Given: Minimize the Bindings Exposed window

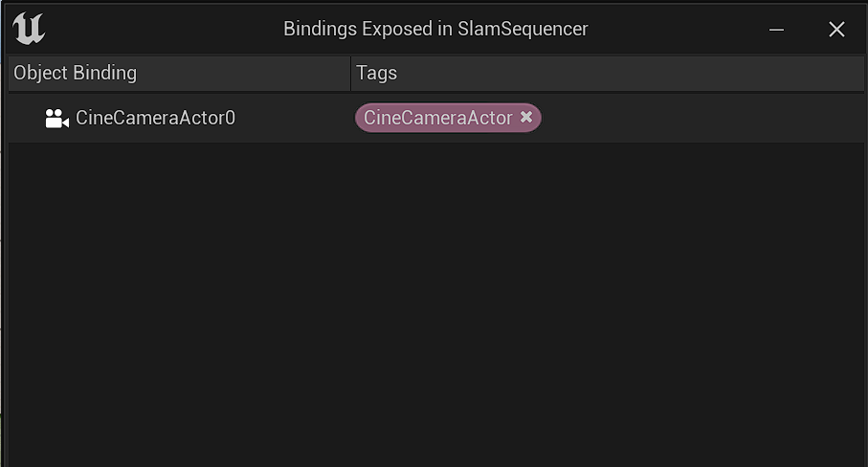Looking at the screenshot, I should (x=777, y=30).
